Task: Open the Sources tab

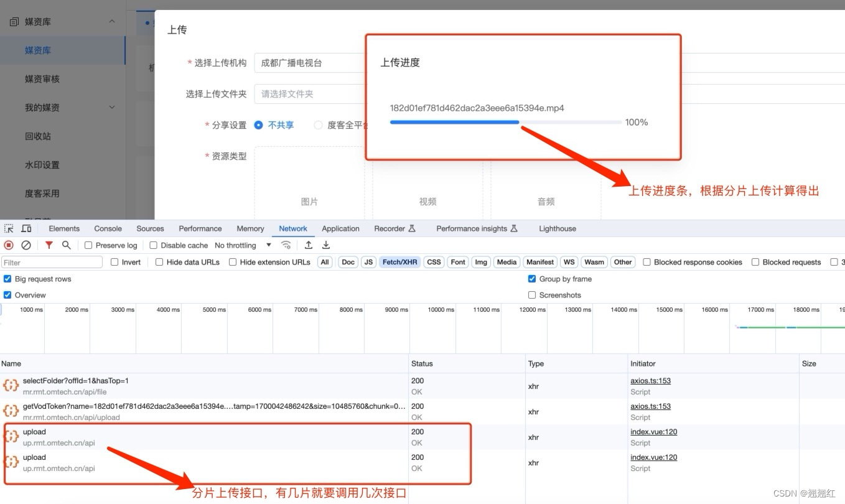Action: 151,228
